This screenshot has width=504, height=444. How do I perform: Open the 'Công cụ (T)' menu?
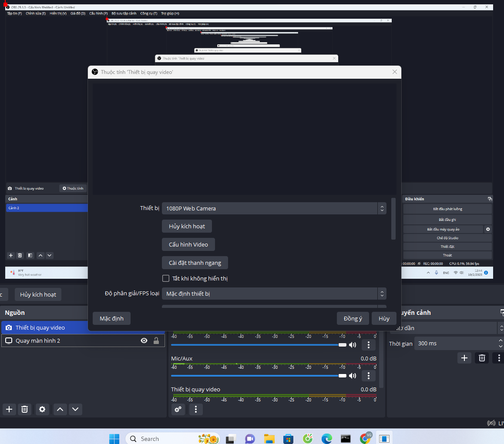point(148,13)
